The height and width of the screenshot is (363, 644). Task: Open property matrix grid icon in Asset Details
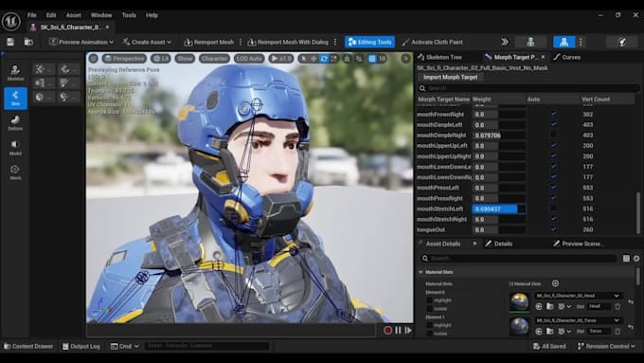626,258
